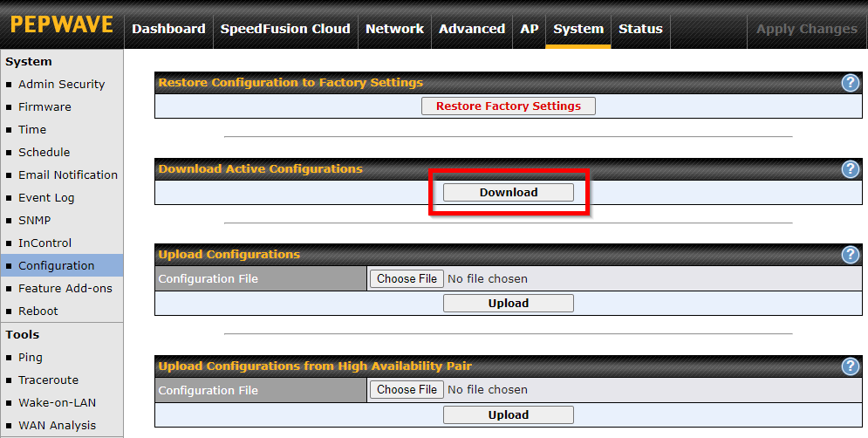
Task: Open Feature Add-ons sidebar item
Action: click(x=65, y=289)
